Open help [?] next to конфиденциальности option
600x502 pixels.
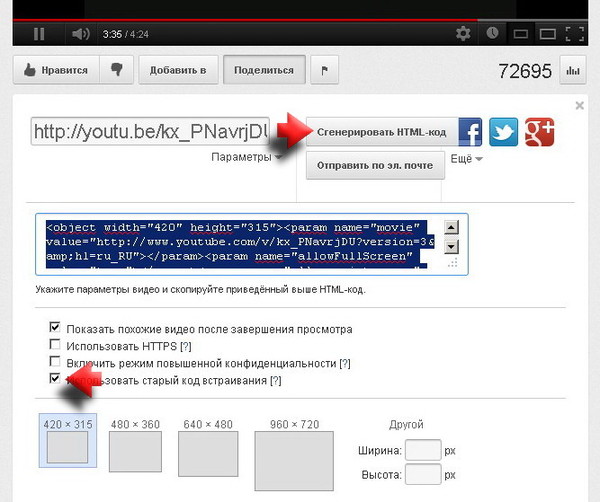click(x=345, y=363)
